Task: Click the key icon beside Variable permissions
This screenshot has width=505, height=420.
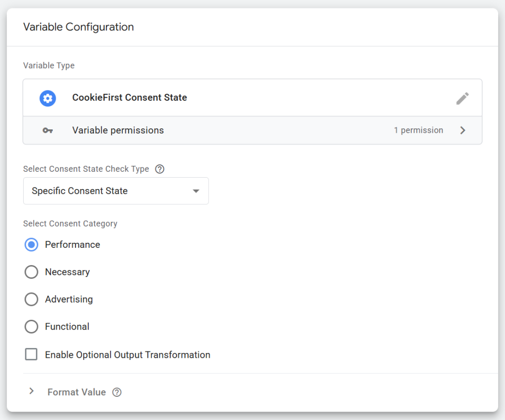Action: point(48,130)
